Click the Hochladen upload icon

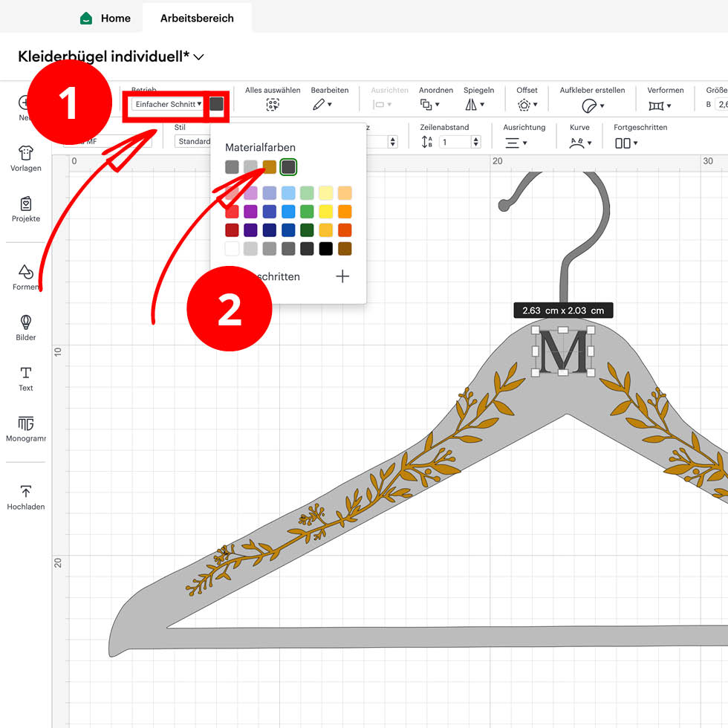click(26, 497)
